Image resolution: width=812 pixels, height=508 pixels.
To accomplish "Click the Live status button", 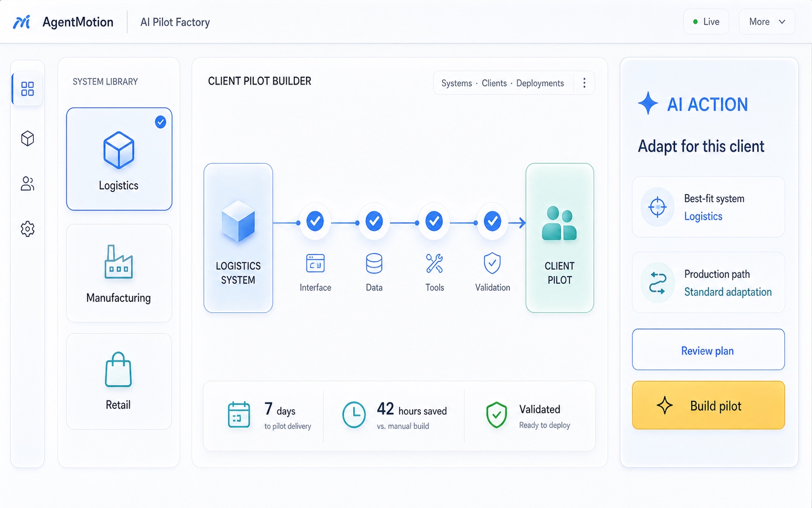I will pyautogui.click(x=706, y=22).
